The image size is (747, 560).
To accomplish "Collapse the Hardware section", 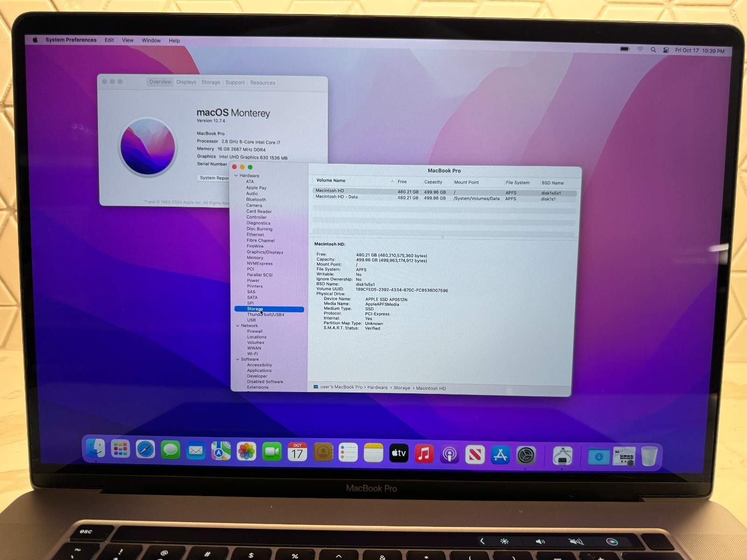I will pos(236,175).
